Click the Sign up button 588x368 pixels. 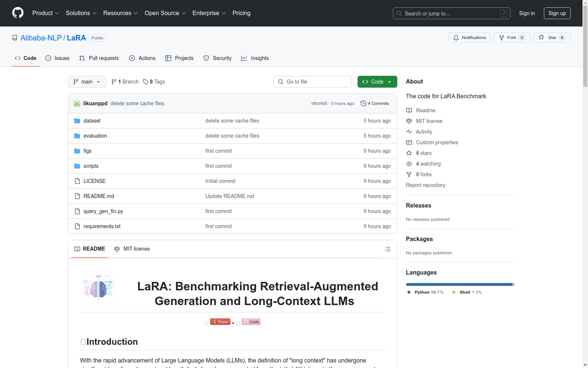pos(557,13)
